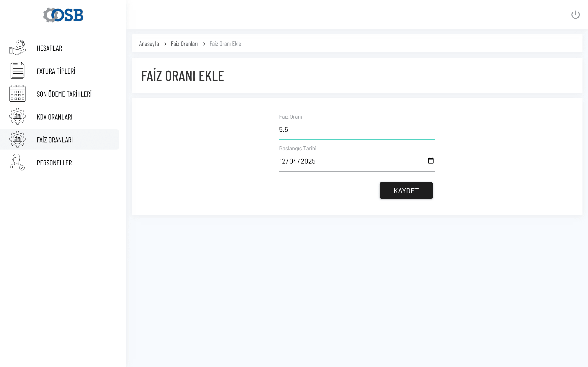Click the Faiz Oranları gear icon

[17, 139]
